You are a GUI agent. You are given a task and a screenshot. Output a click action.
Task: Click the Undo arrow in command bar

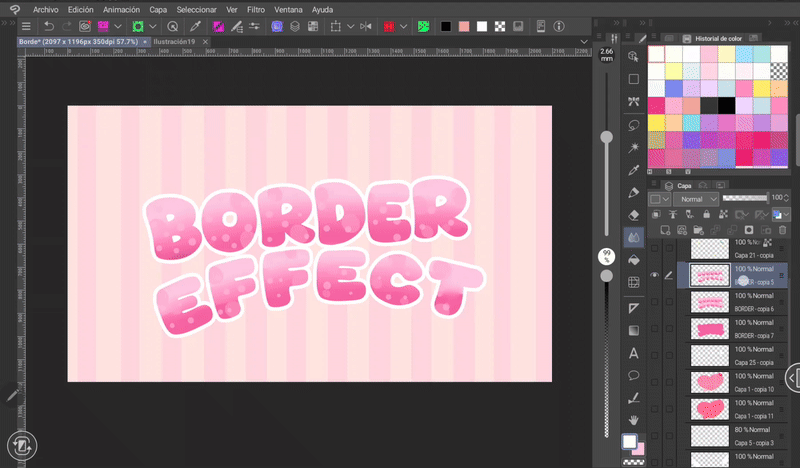click(x=49, y=25)
